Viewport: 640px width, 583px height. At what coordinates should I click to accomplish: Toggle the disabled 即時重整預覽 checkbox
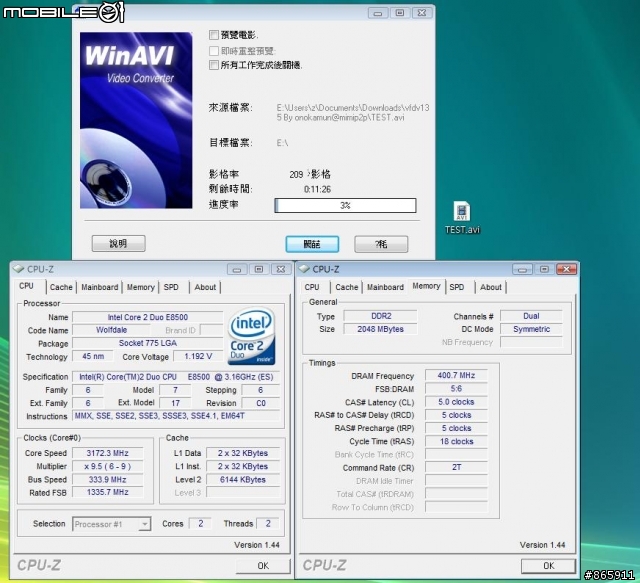tap(213, 51)
